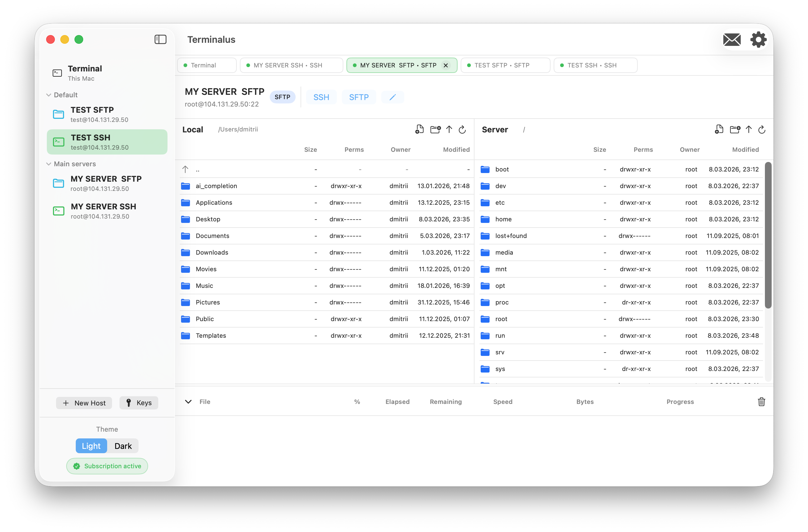Collapse the File transfers panel chevron
This screenshot has width=808, height=532.
(188, 402)
